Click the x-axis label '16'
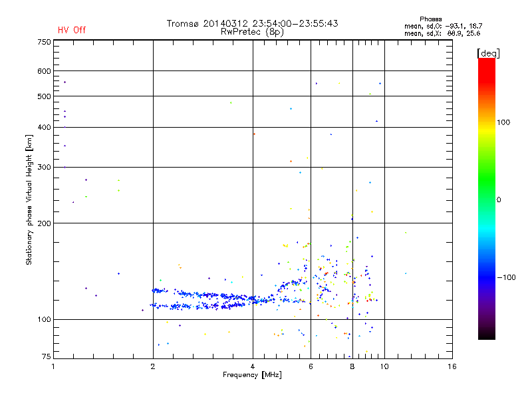Image resolution: width=532 pixels, height=399 pixels. click(x=452, y=366)
